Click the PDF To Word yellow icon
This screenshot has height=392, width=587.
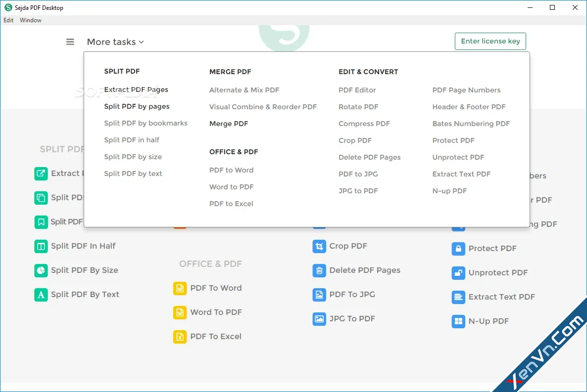180,288
